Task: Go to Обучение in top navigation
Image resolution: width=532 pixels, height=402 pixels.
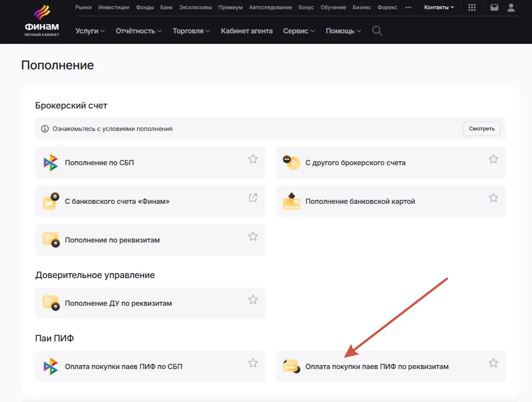Action: 333,7
